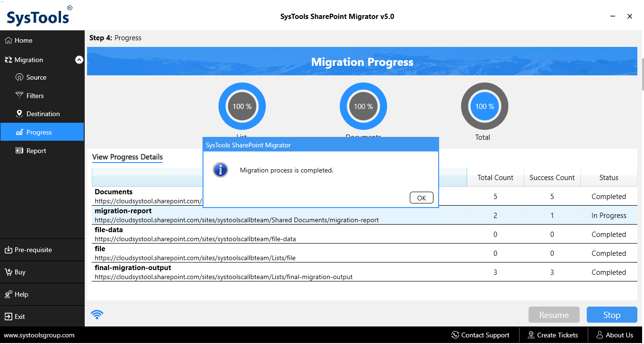644x344 pixels.
Task: Select the Buy cart icon
Action: click(x=8, y=272)
